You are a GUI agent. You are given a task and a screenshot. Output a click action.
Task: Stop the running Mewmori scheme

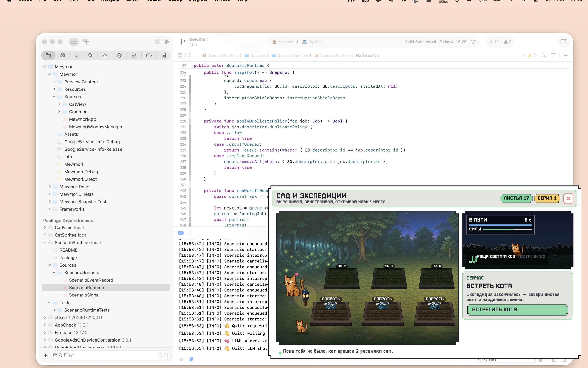click(157, 42)
